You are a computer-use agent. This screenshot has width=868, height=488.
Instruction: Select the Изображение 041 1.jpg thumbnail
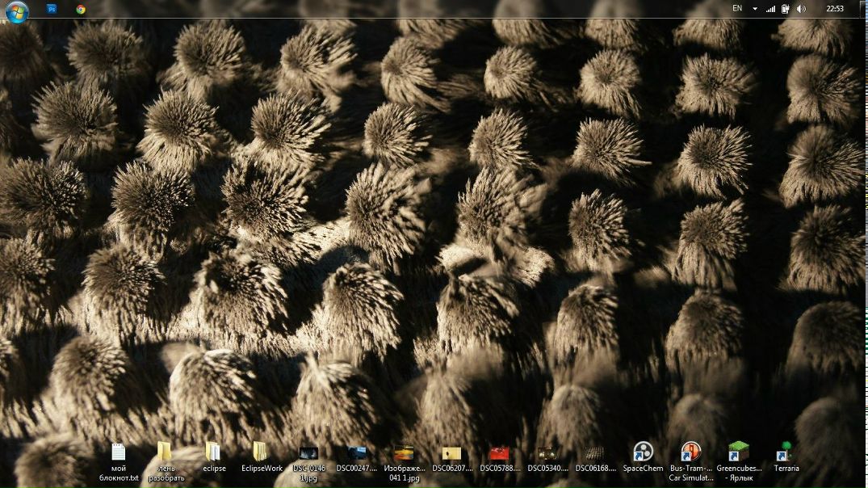coord(404,453)
